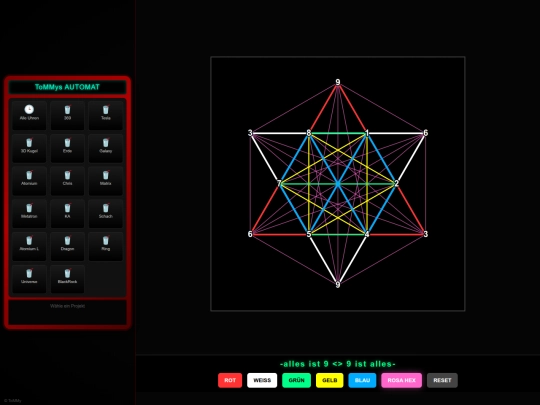The width and height of the screenshot is (540, 405).
Task: Open the BlackRock project tile
Action: 68,279
